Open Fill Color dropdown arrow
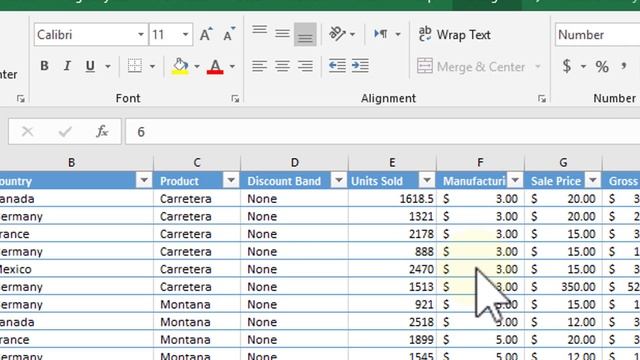This screenshot has height=360, width=640. coord(197,66)
